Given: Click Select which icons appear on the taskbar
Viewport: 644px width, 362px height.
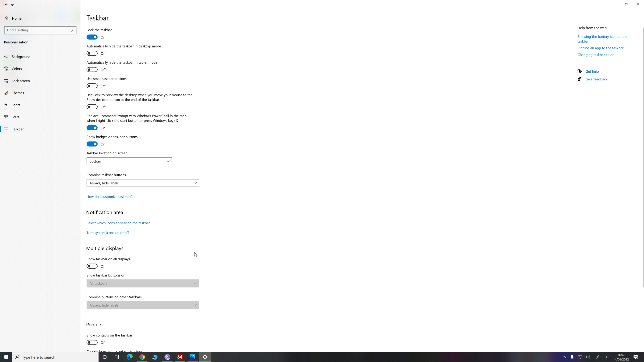Looking at the screenshot, I should [x=118, y=223].
